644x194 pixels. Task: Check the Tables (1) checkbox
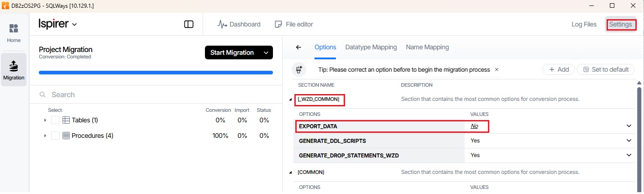coord(55,120)
